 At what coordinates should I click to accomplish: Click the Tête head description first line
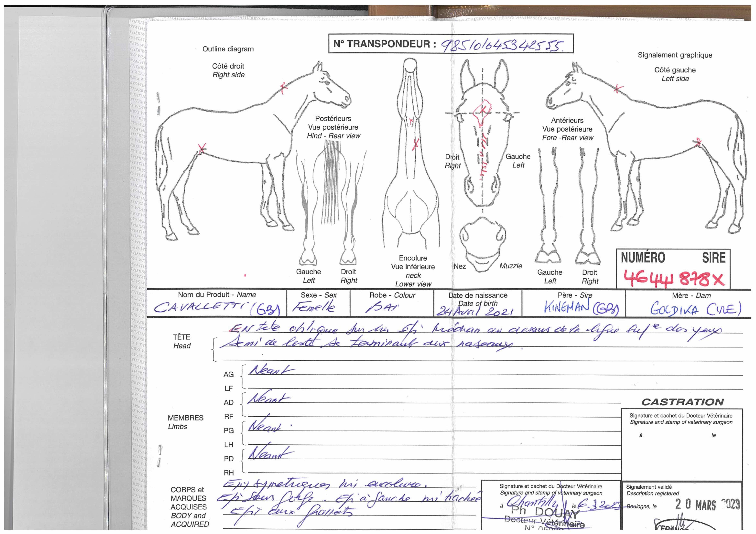pos(474,329)
